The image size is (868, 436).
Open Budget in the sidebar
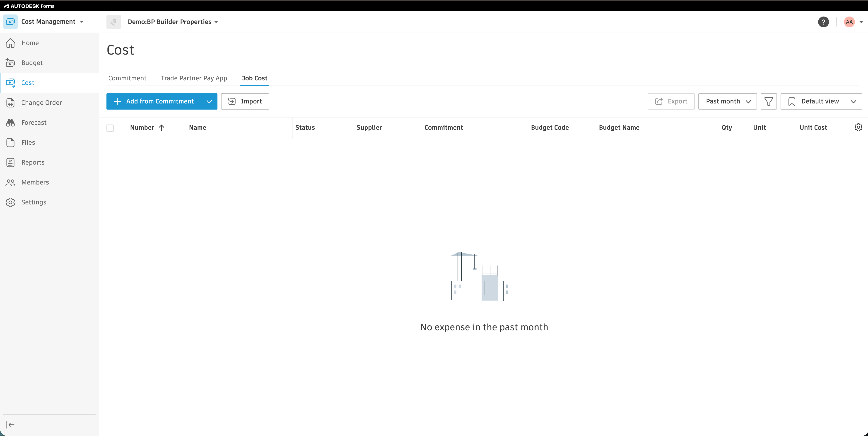pos(50,63)
